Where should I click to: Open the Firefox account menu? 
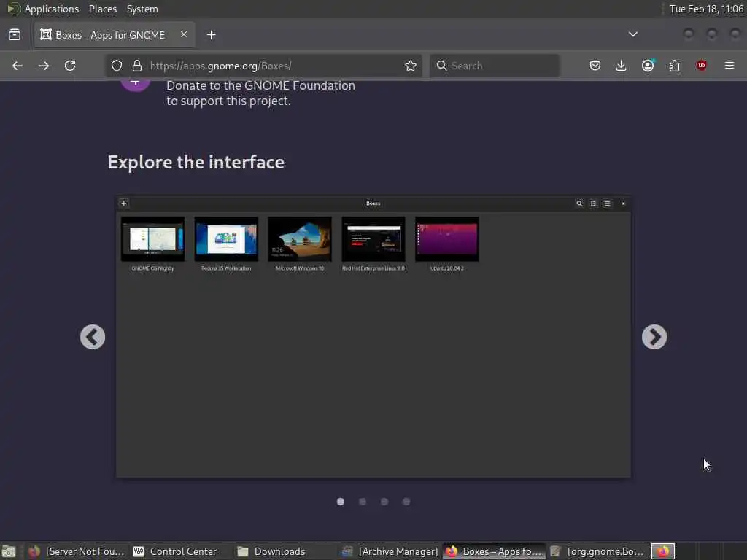click(648, 66)
